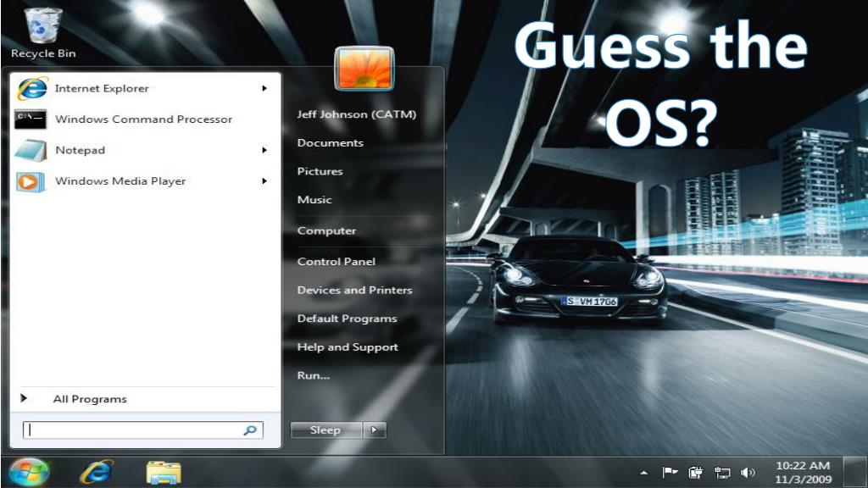Click the user account flower picture
This screenshot has width=868, height=488.
[x=364, y=69]
